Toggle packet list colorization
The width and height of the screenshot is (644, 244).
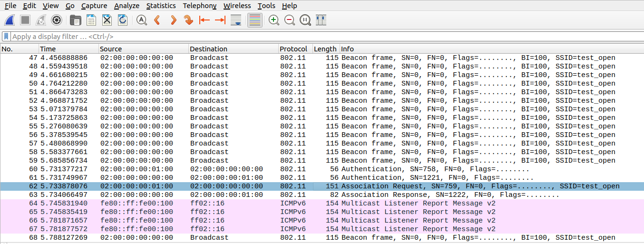click(x=255, y=20)
